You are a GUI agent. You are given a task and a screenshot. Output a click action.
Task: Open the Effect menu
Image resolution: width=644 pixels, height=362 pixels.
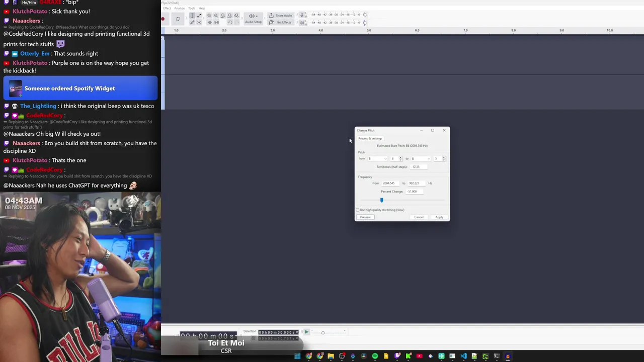(167, 8)
